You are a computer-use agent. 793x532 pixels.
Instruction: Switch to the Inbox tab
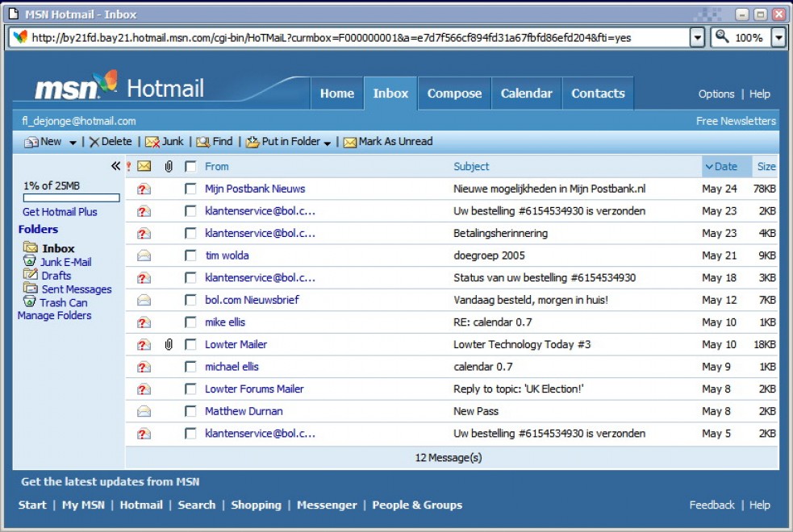pos(390,94)
